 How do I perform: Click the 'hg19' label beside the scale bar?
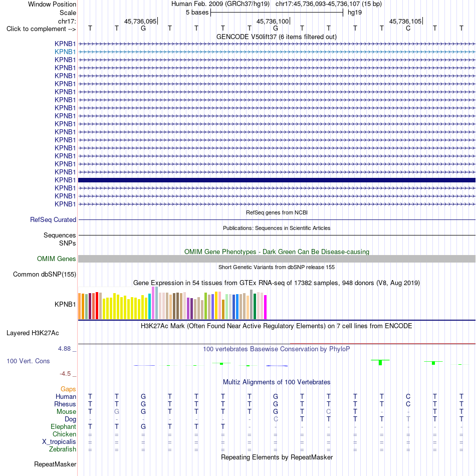[x=355, y=13]
